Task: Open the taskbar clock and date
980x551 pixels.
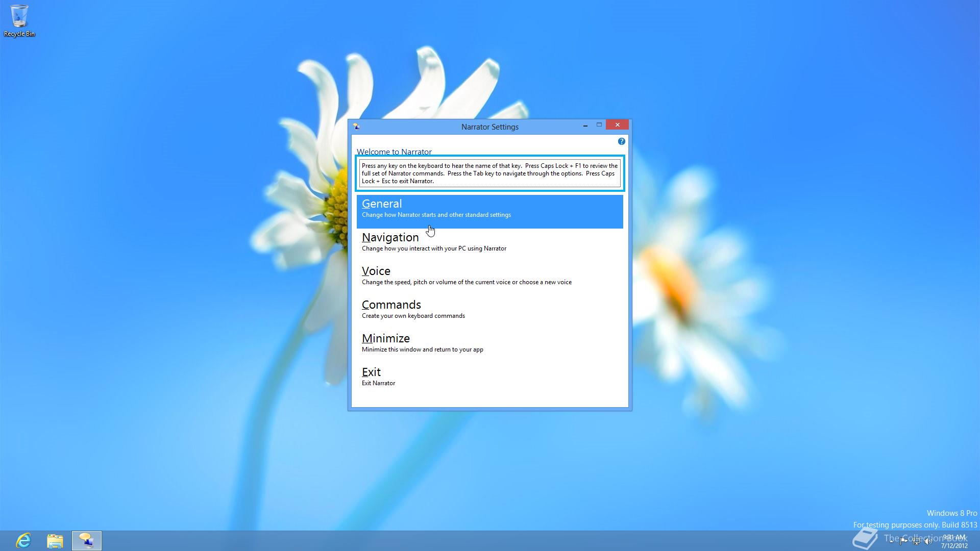Action: tap(954, 541)
